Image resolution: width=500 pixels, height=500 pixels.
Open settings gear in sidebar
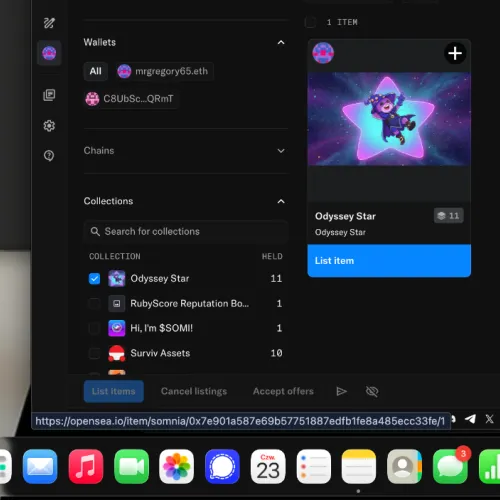(49, 126)
